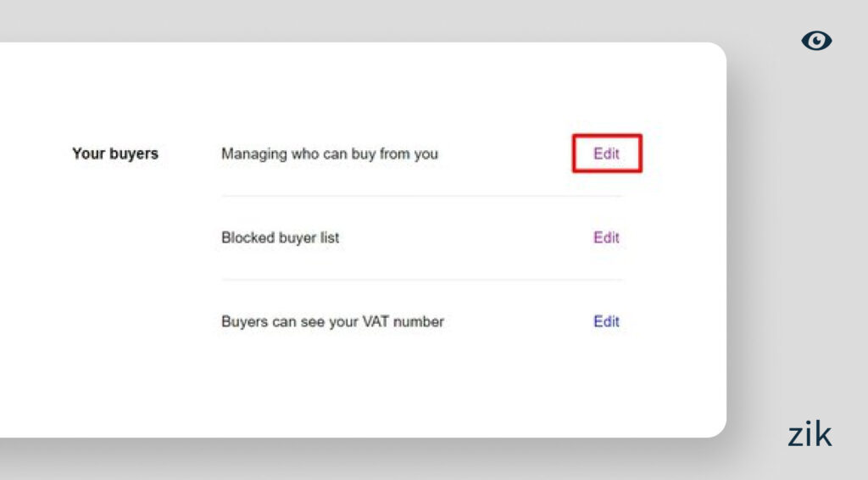Open Edit for Blocked buyer list
Screen dimensions: 868x480
pos(606,237)
